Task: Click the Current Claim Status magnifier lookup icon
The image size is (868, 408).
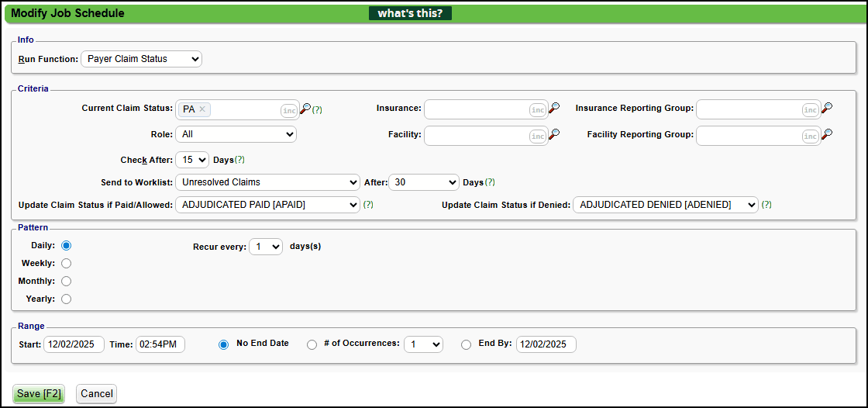Action: click(305, 109)
